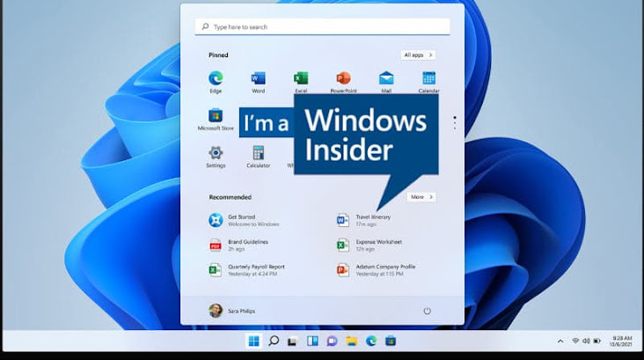
Task: Launch the Calculator app
Action: 259,157
